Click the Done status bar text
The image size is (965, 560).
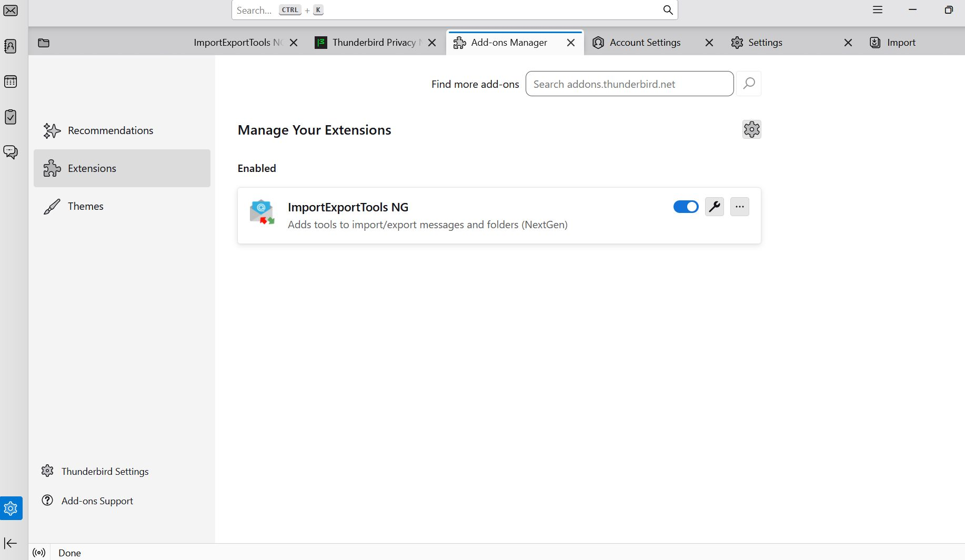[69, 553]
